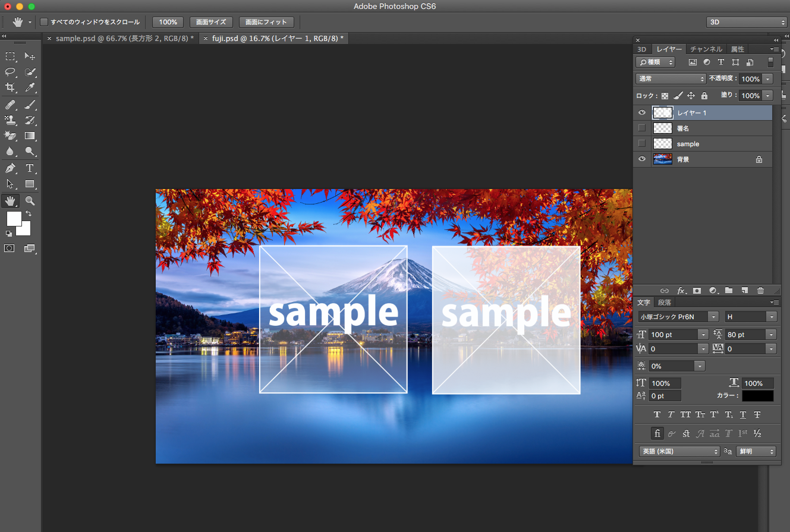The width and height of the screenshot is (790, 532).
Task: Select the Horizontal Type tool
Action: 30,168
